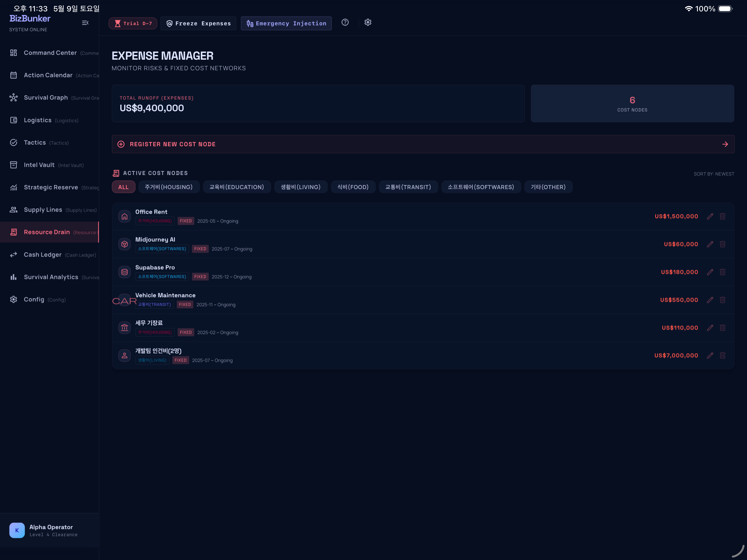Click the Midjourney AI cube icon

[x=125, y=244]
